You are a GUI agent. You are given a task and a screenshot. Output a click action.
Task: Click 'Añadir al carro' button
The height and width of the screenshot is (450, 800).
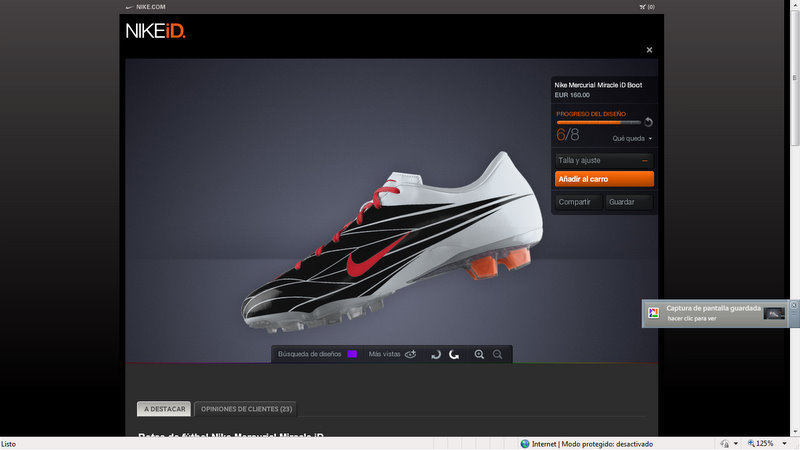point(604,179)
